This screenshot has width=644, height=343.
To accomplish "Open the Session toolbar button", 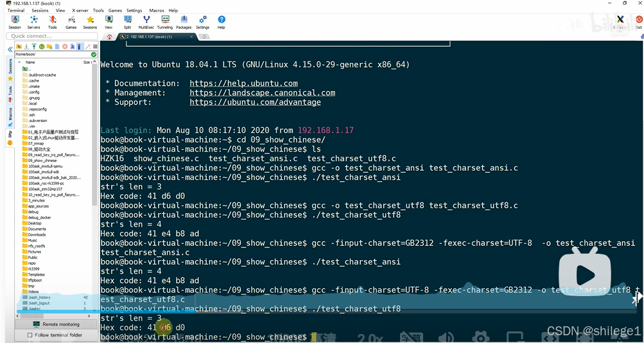I will click(15, 22).
